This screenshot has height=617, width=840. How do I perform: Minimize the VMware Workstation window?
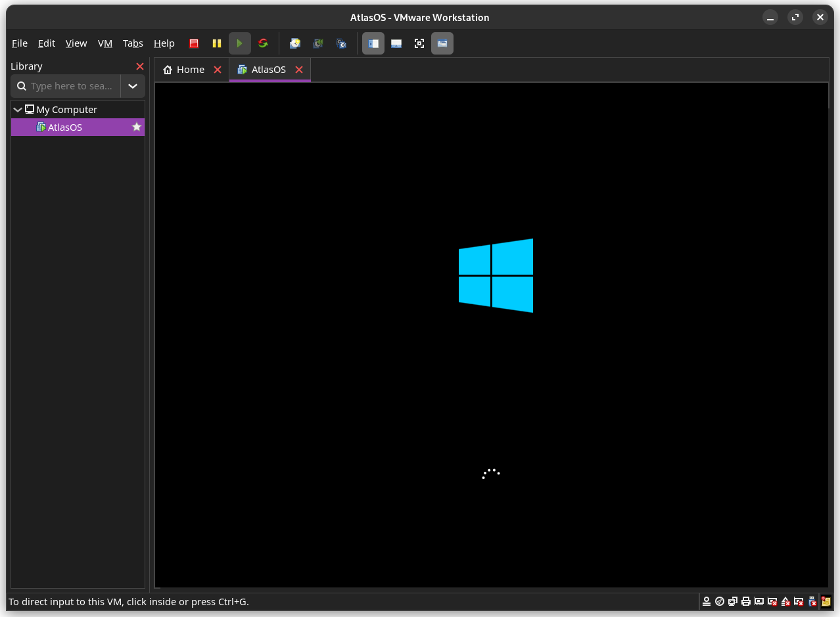(x=770, y=18)
